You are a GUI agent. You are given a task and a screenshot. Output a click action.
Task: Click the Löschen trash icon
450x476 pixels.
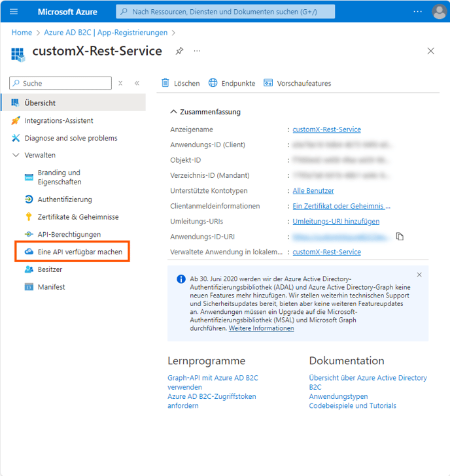tap(165, 82)
